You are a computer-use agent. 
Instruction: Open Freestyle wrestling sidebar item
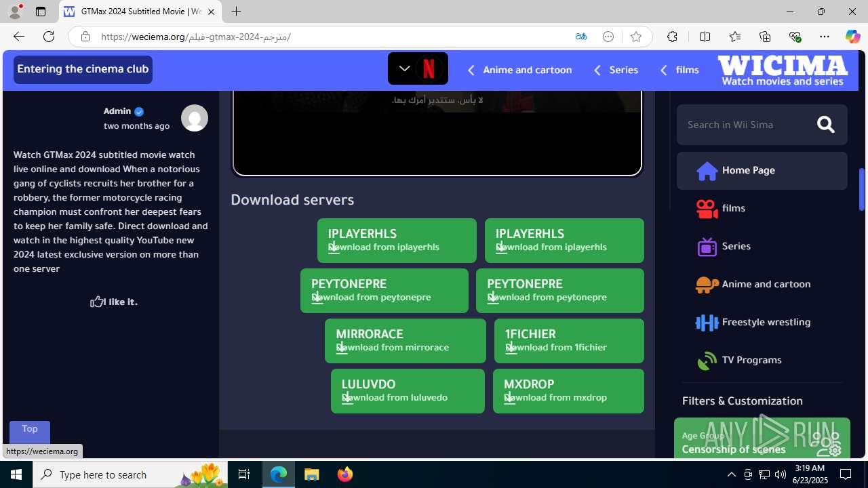coord(762,322)
